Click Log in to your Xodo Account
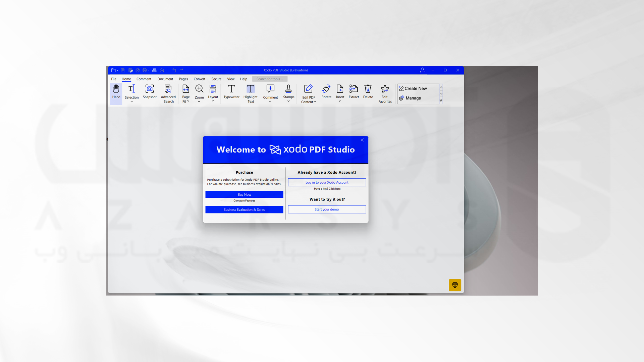 coord(327,182)
